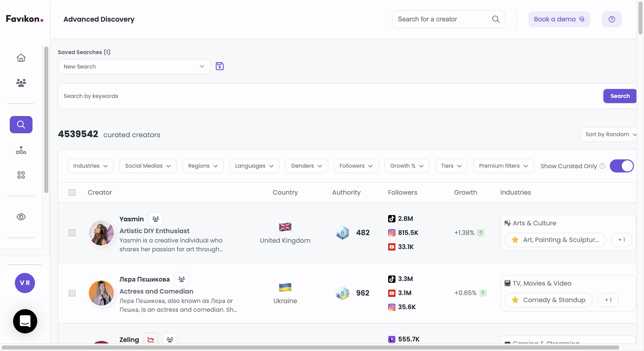Tick the select-all checkbox in header
The width and height of the screenshot is (644, 351).
pos(72,192)
